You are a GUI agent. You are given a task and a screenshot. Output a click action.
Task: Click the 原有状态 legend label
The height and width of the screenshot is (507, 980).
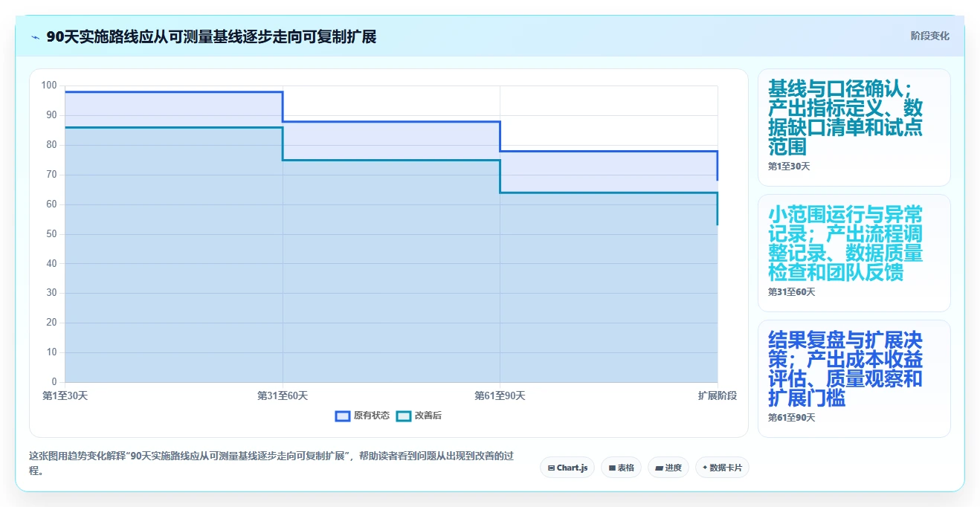coord(372,416)
